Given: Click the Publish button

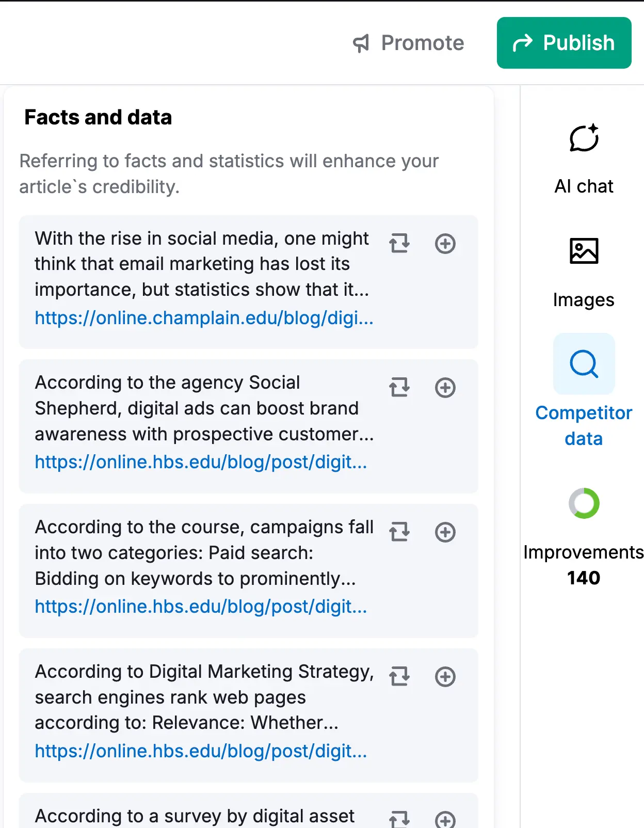Looking at the screenshot, I should [564, 43].
